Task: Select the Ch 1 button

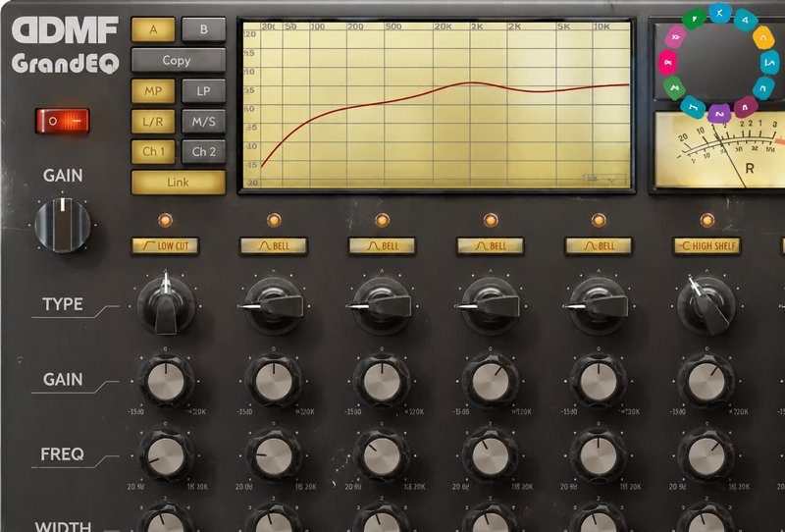Action: pos(153,152)
